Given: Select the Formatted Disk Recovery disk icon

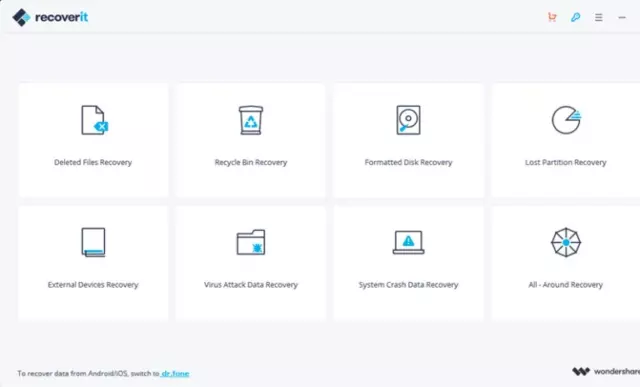Looking at the screenshot, I should (408, 120).
